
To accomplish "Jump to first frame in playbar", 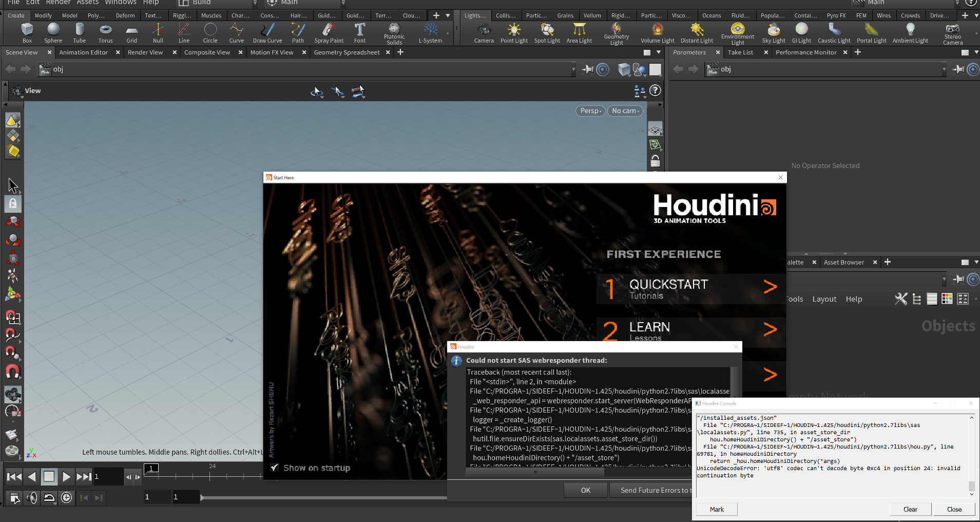I will click(x=14, y=477).
